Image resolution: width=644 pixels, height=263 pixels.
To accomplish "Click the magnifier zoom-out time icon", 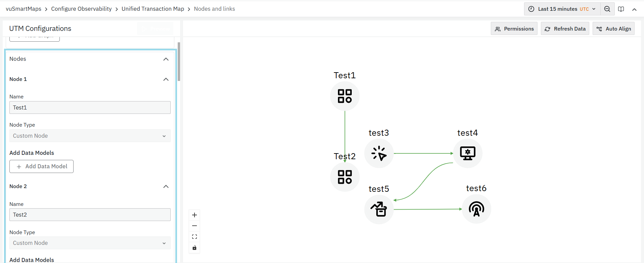I will click(607, 9).
